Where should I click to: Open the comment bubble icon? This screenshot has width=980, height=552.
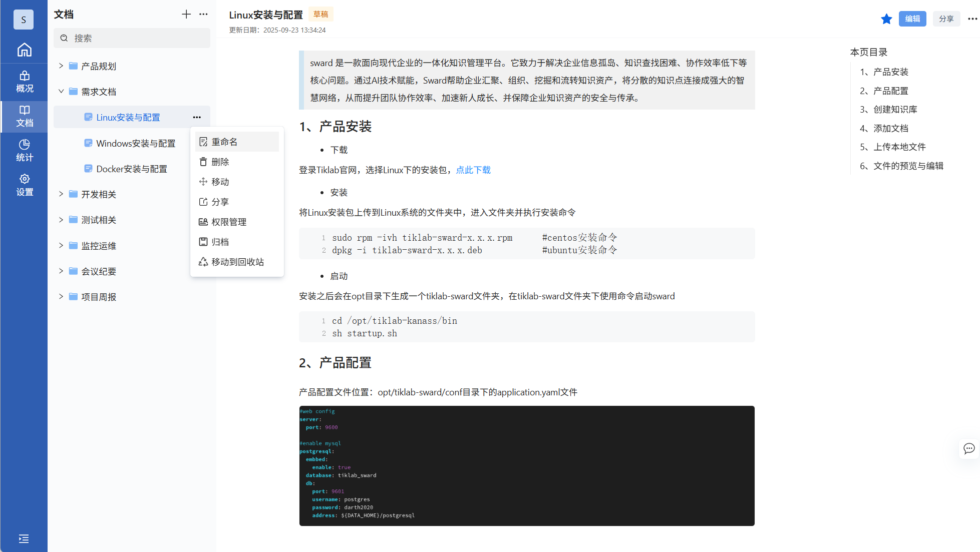click(968, 448)
